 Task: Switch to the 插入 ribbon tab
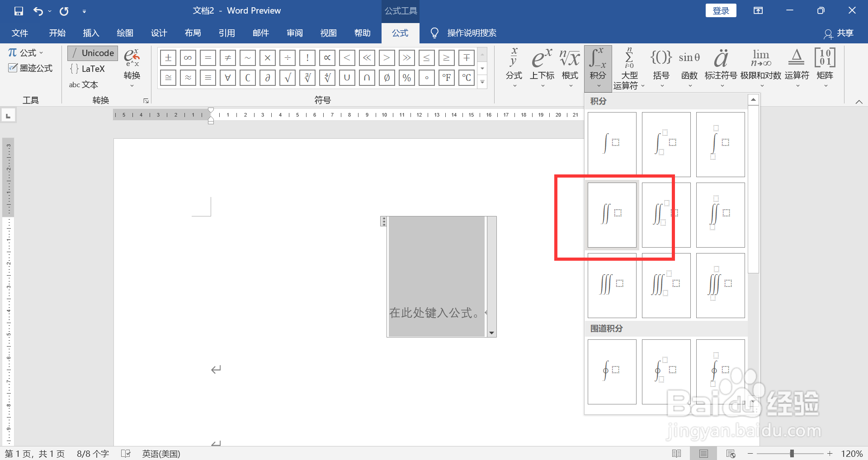click(91, 33)
